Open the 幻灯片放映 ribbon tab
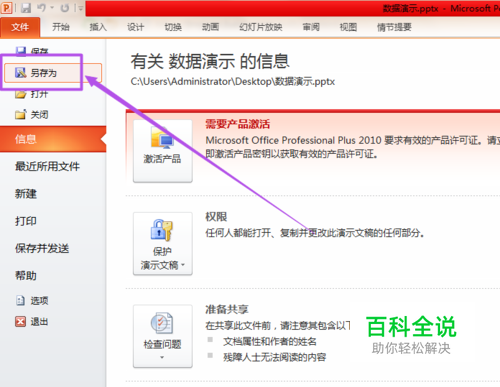 tap(261, 27)
